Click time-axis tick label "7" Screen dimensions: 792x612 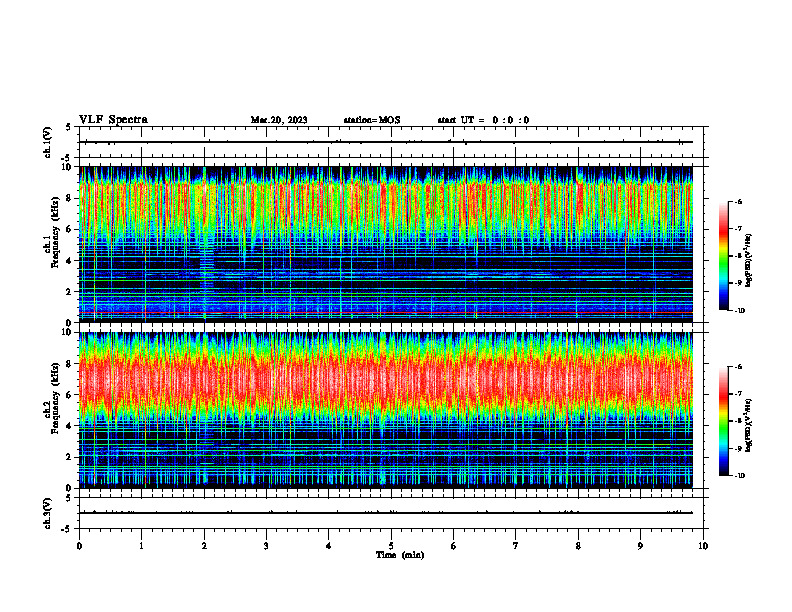pyautogui.click(x=516, y=546)
